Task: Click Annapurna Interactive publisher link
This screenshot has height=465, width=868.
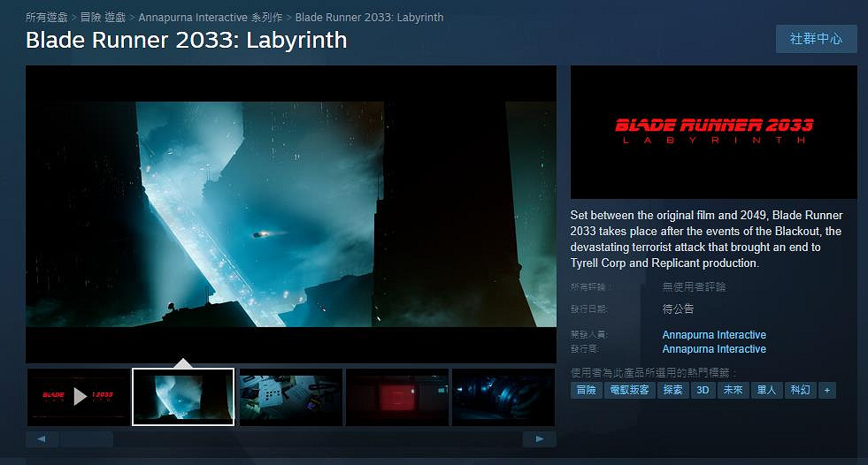Action: point(714,349)
